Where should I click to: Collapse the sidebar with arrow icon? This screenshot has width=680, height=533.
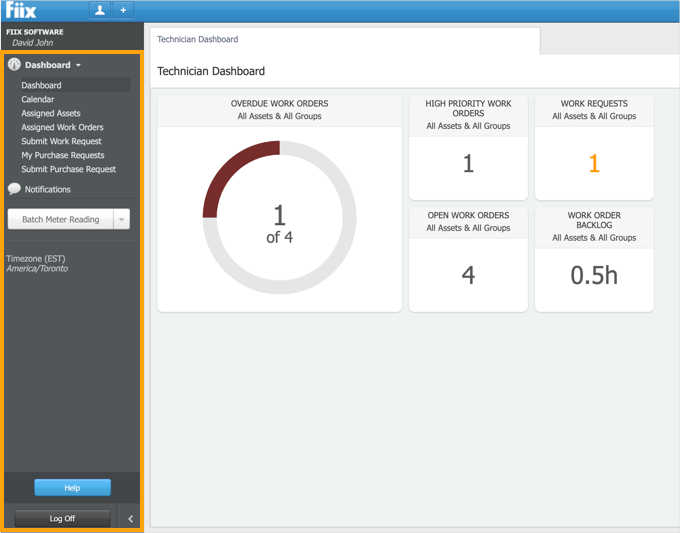(x=130, y=518)
